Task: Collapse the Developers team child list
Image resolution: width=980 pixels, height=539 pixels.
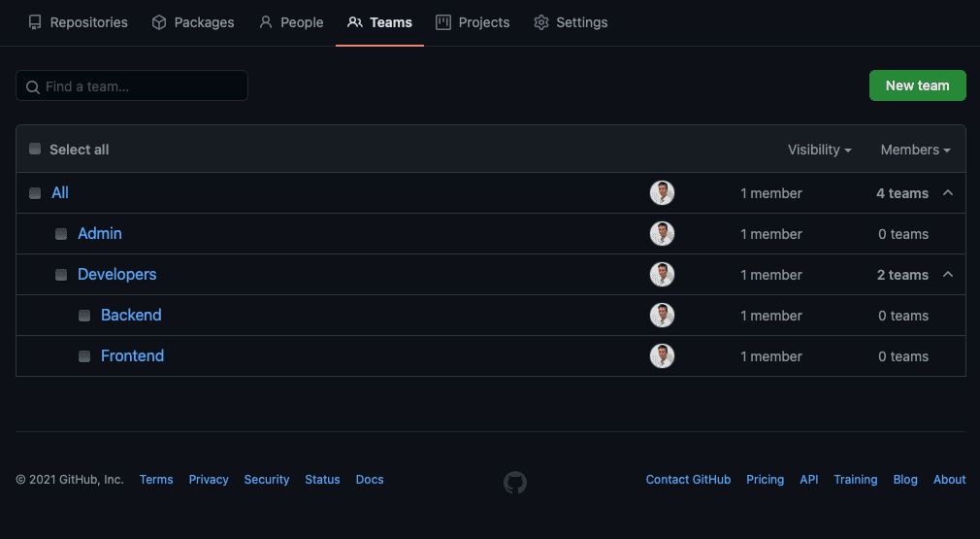Action: coord(948,275)
